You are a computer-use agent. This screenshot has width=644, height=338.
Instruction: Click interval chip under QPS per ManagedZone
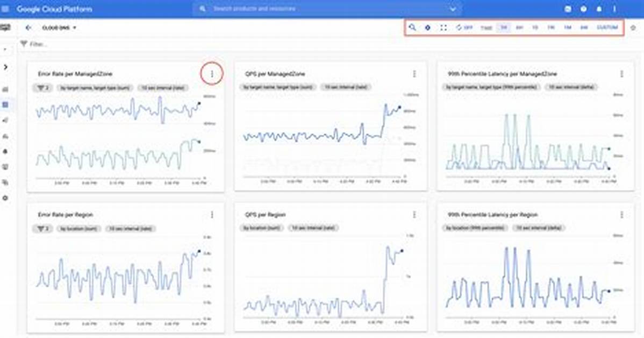[346, 87]
